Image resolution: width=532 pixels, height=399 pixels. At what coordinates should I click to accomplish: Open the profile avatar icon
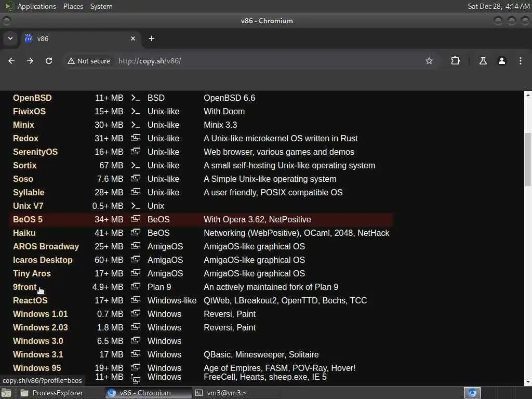click(502, 61)
